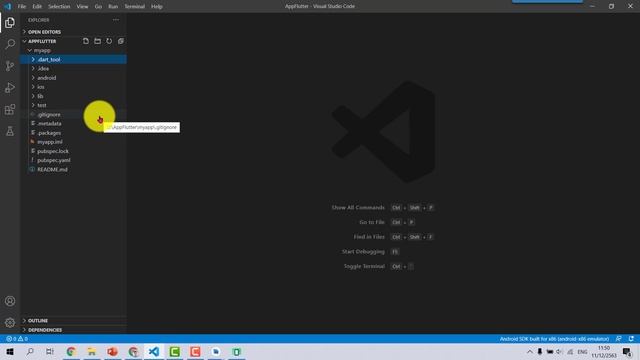
Task: Show hidden system tray icons
Action: (x=529, y=351)
